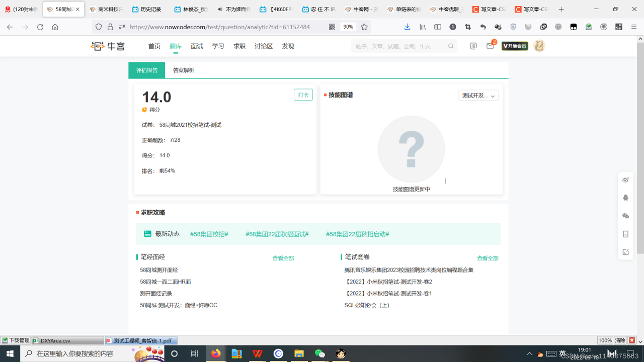Open messages via the envelope icon

tap(490, 46)
